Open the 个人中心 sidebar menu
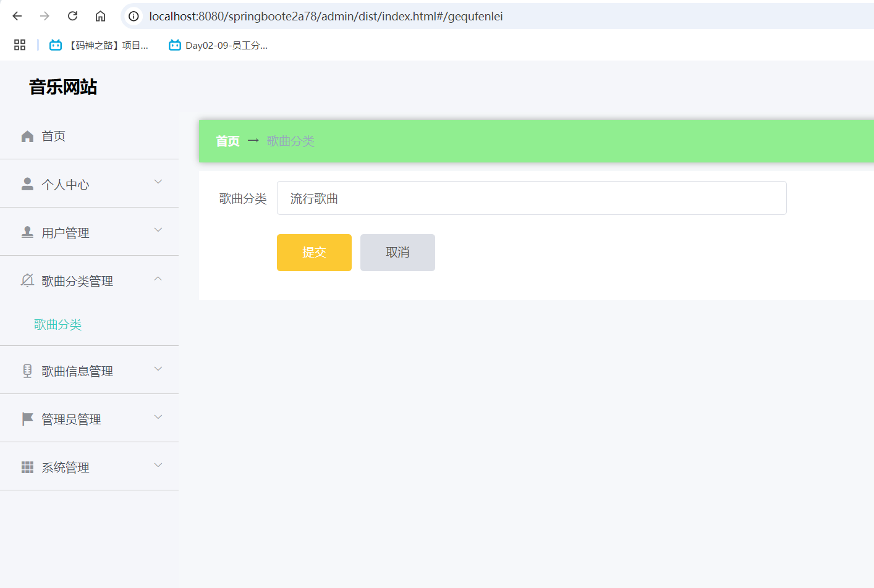Screen dimensions: 874x588 tap(89, 184)
